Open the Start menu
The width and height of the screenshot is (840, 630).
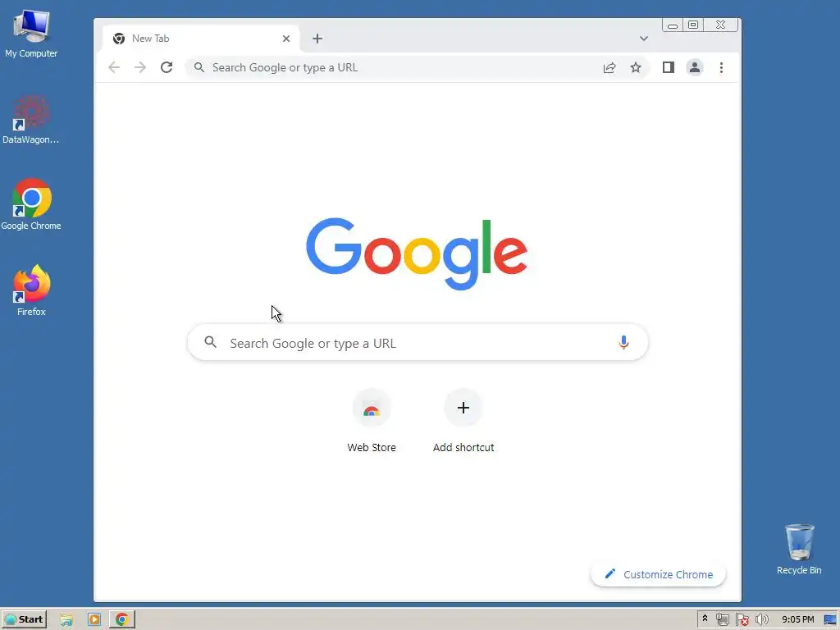coord(24,619)
